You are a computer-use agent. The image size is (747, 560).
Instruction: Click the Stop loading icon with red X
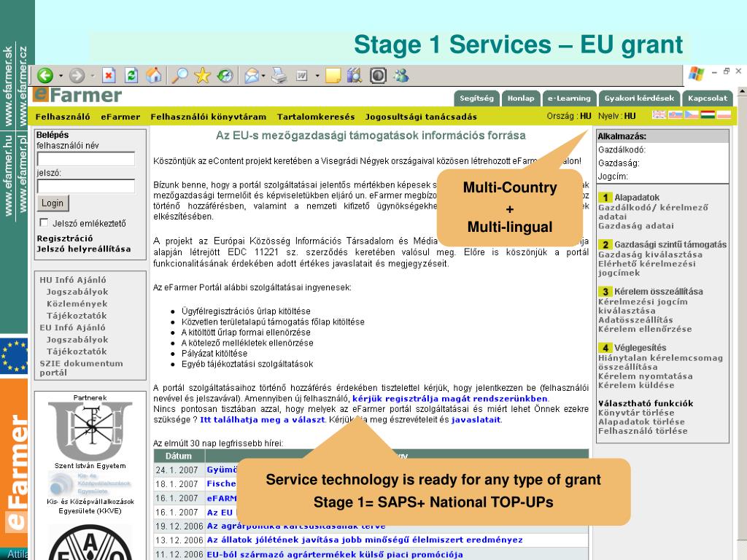pyautogui.click(x=109, y=75)
